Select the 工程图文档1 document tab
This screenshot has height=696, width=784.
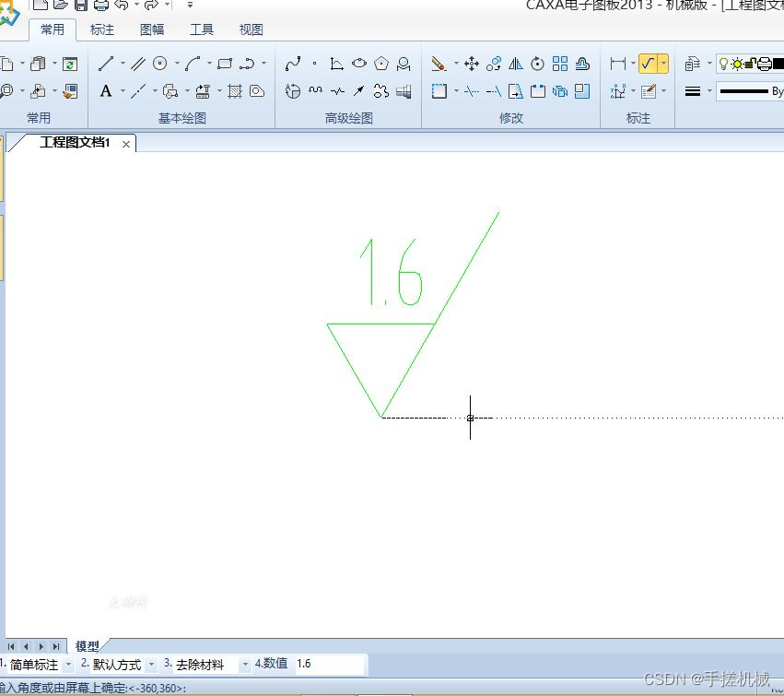click(x=75, y=143)
